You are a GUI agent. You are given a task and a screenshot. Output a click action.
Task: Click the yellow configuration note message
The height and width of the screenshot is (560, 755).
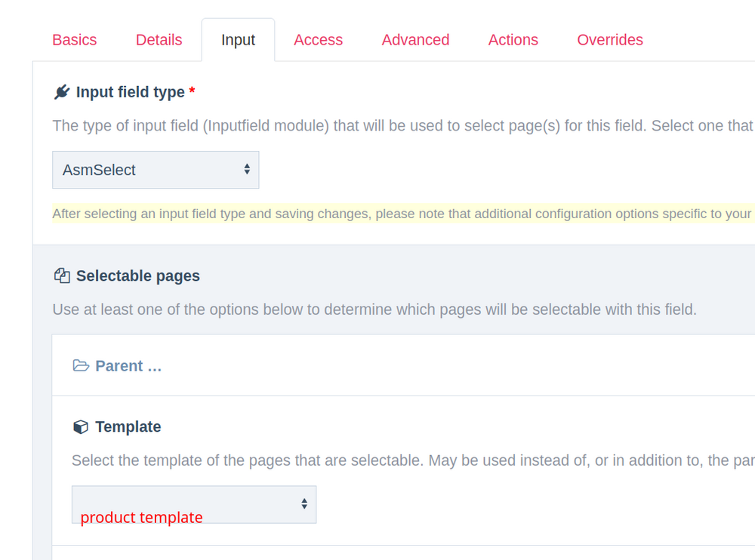click(x=377, y=214)
